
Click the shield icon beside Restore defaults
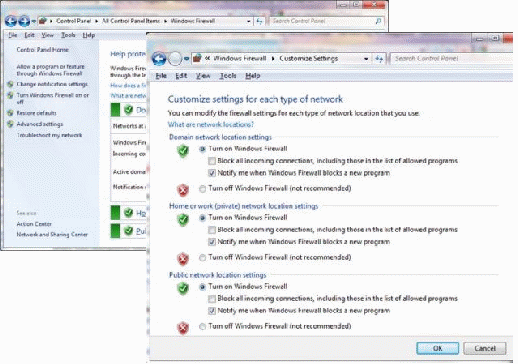tap(11, 113)
